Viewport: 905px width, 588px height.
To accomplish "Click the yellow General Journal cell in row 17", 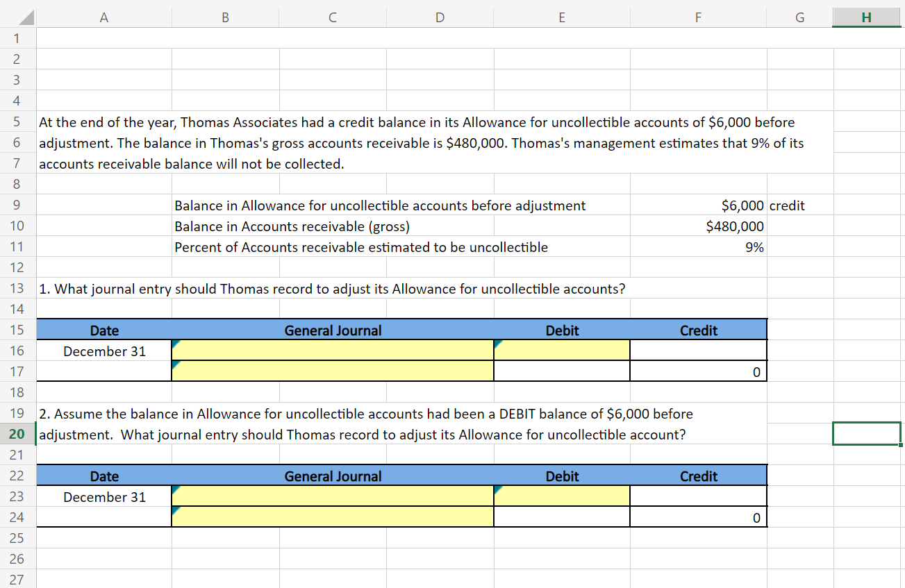I will 333,371.
